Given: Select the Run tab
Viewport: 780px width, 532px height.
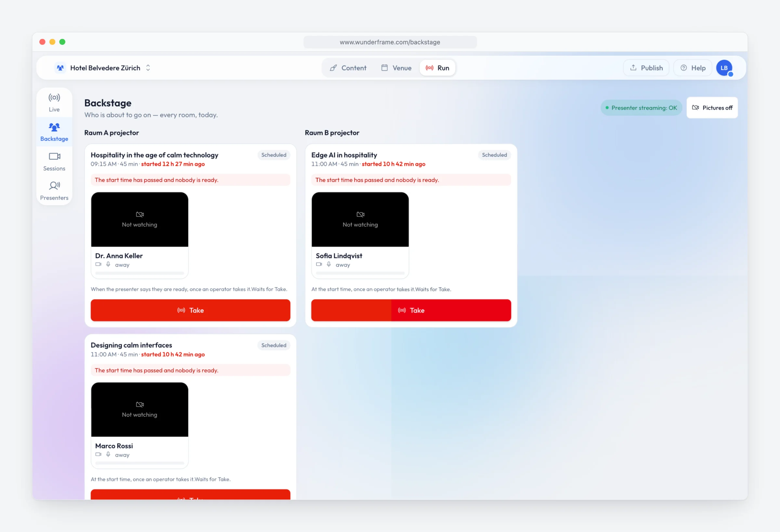Looking at the screenshot, I should [x=437, y=68].
